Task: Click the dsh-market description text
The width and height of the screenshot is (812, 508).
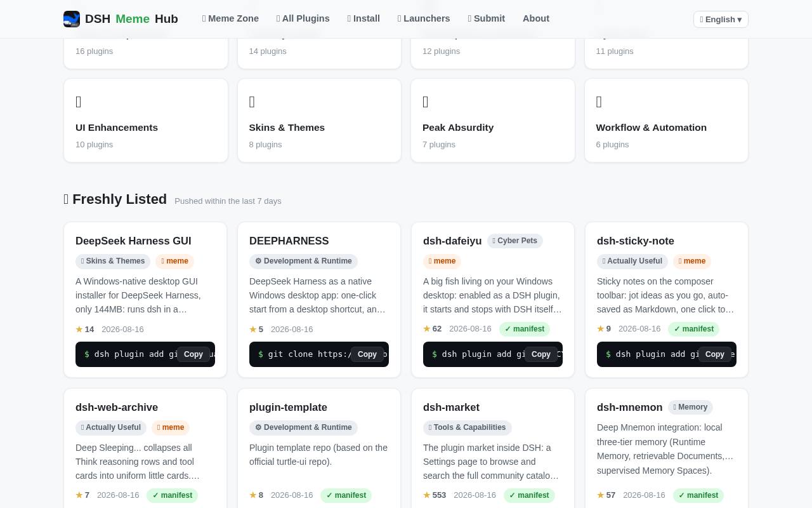Action: [x=493, y=462]
